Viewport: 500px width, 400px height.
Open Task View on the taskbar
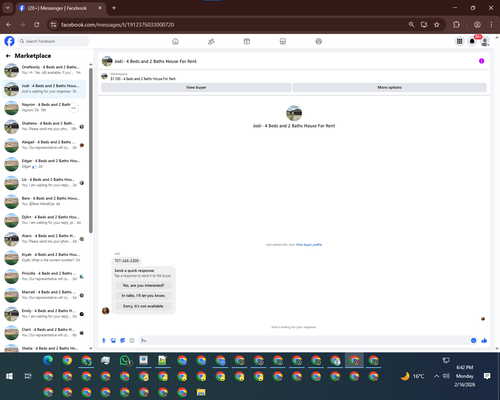pos(28,376)
